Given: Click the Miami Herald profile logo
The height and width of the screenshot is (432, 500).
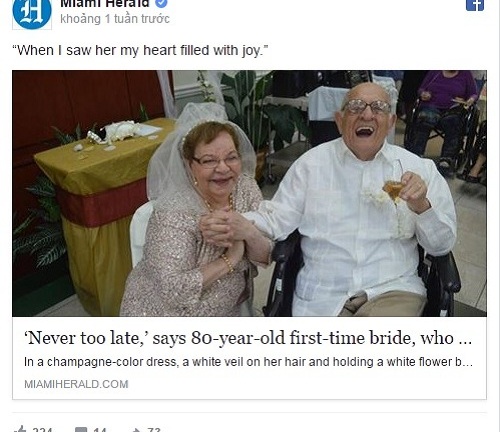Looking at the screenshot, I should [32, 14].
